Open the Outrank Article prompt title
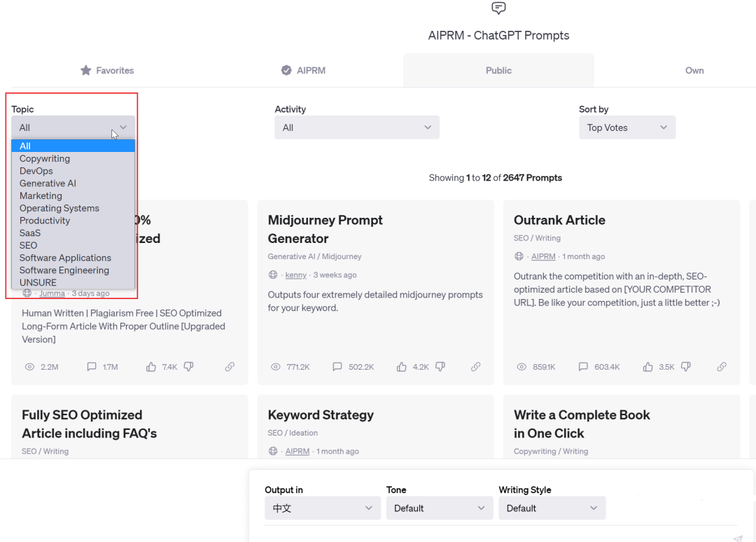Viewport: 756px width, 542px height. [x=559, y=220]
